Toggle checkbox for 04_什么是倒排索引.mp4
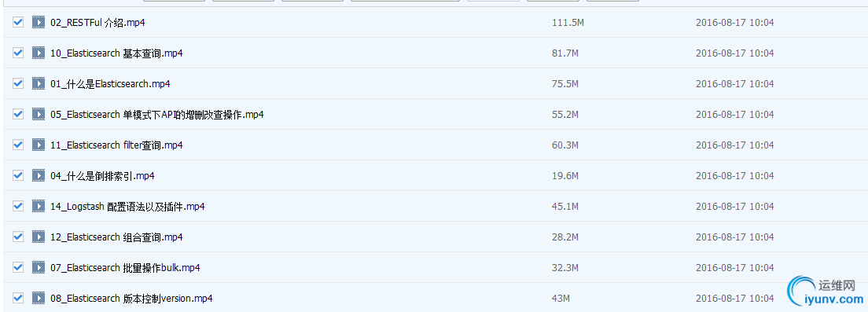This screenshot has width=868, height=312. coord(18,175)
